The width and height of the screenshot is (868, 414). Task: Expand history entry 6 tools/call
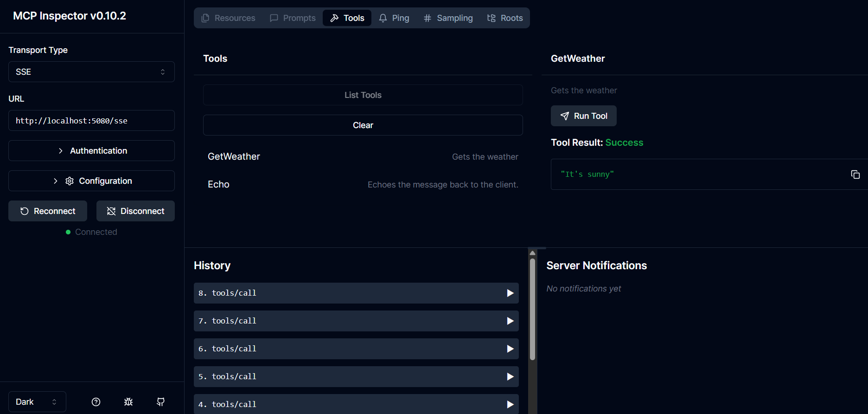[356, 349]
